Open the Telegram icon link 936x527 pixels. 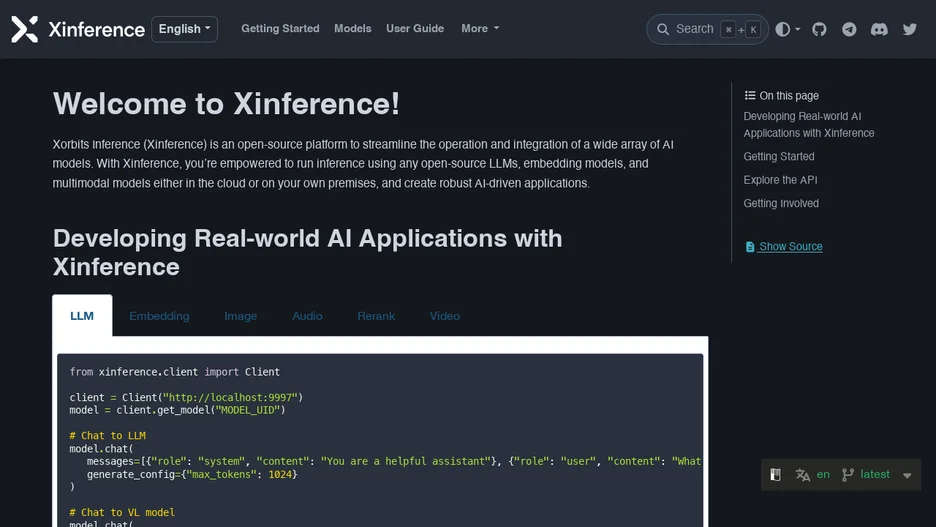849,29
